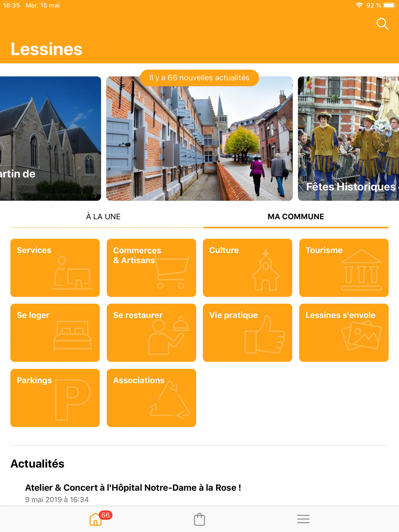Switch to the MA COMMUNE tab
Viewport: 399px width, 532px height.
(296, 217)
